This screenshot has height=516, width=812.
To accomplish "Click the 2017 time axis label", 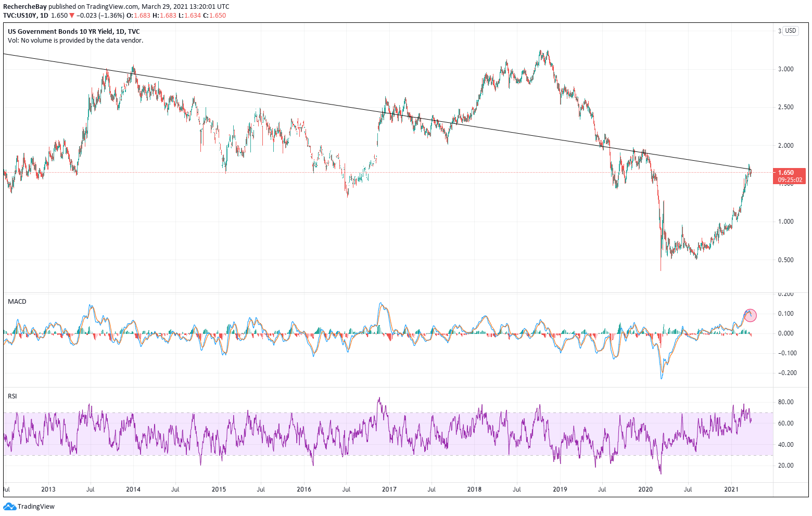I will [389, 489].
